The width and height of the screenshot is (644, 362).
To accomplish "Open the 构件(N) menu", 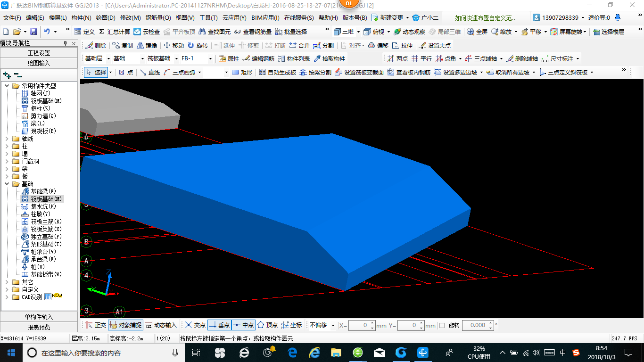I will 81,18.
